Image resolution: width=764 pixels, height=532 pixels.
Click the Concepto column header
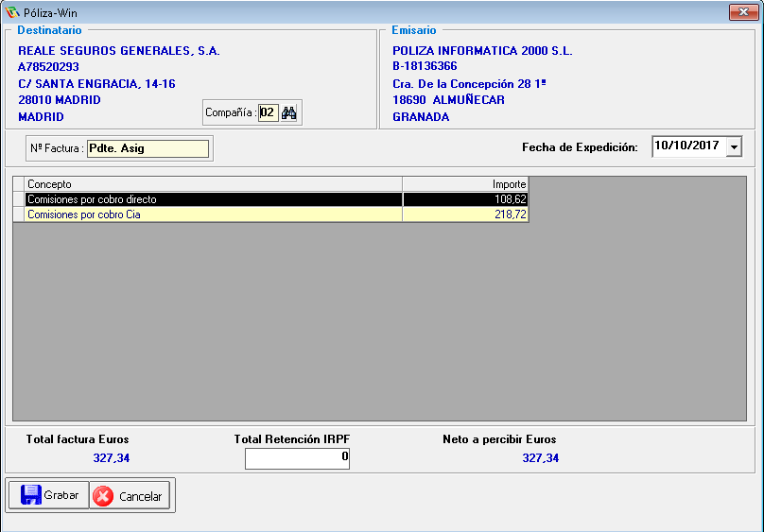214,184
